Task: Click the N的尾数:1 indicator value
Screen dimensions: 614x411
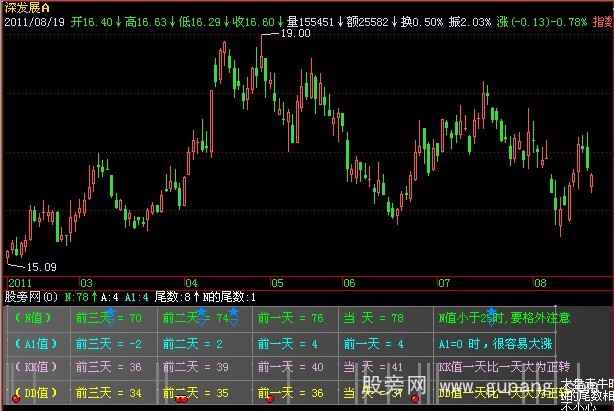Action: tap(229, 297)
